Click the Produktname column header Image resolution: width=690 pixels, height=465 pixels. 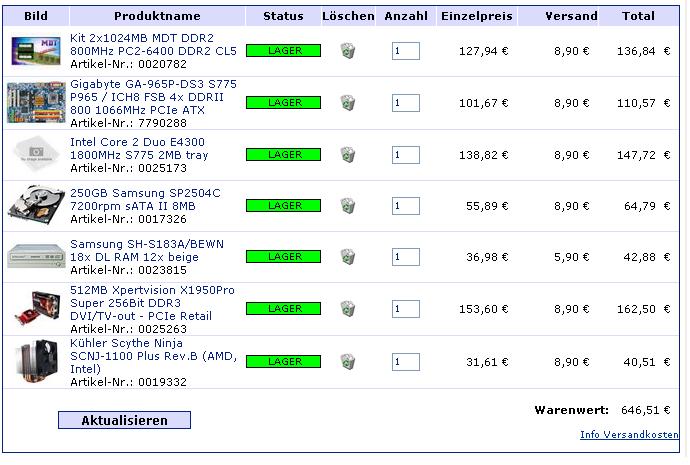coord(157,16)
